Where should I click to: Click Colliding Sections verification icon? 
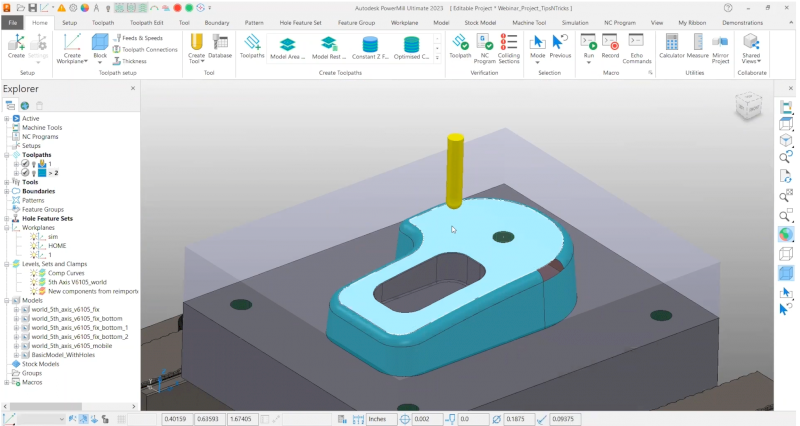coord(509,46)
